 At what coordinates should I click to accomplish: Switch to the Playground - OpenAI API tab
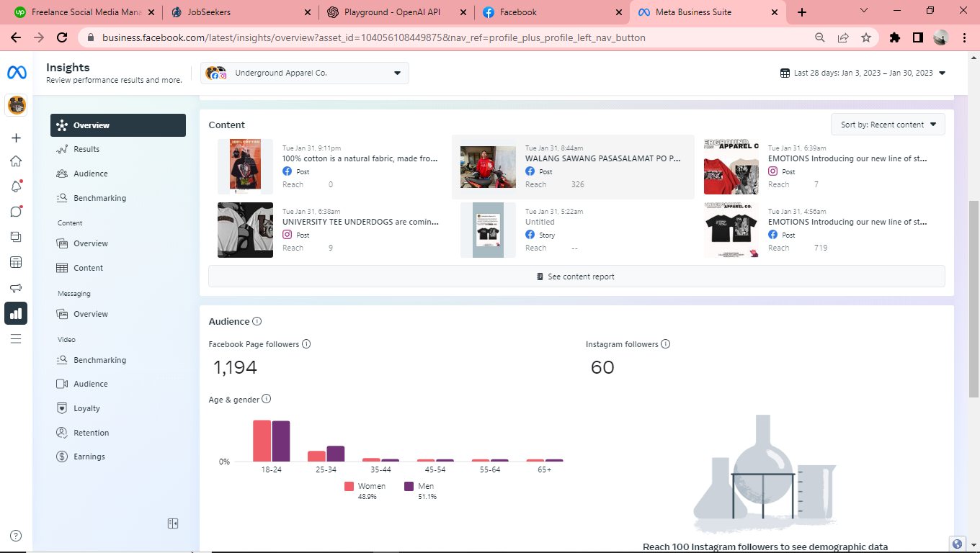pos(396,12)
